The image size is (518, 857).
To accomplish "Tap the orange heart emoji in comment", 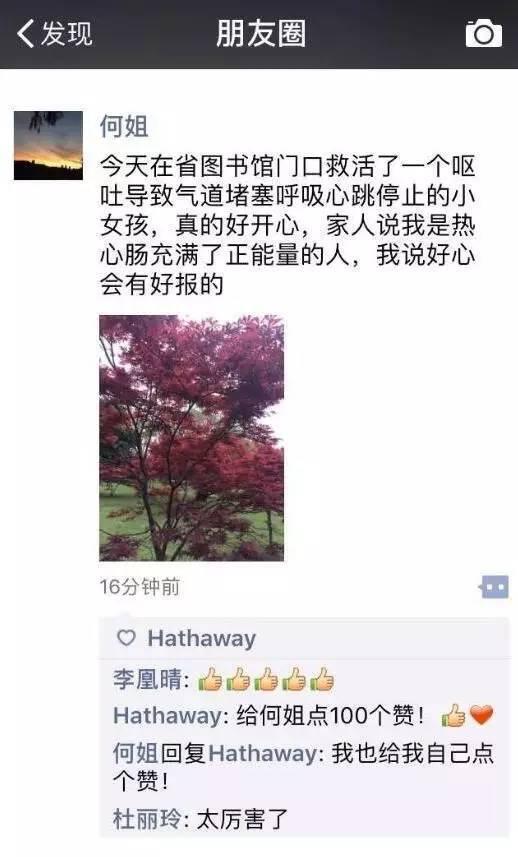I will 481,715.
